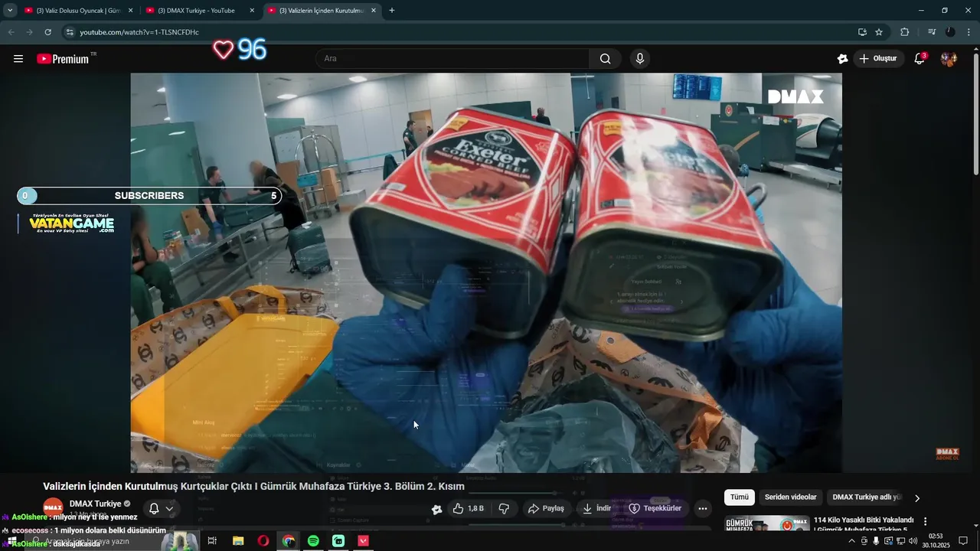The width and height of the screenshot is (980, 551).
Task: Click the install app icon in address bar
Action: click(862, 32)
